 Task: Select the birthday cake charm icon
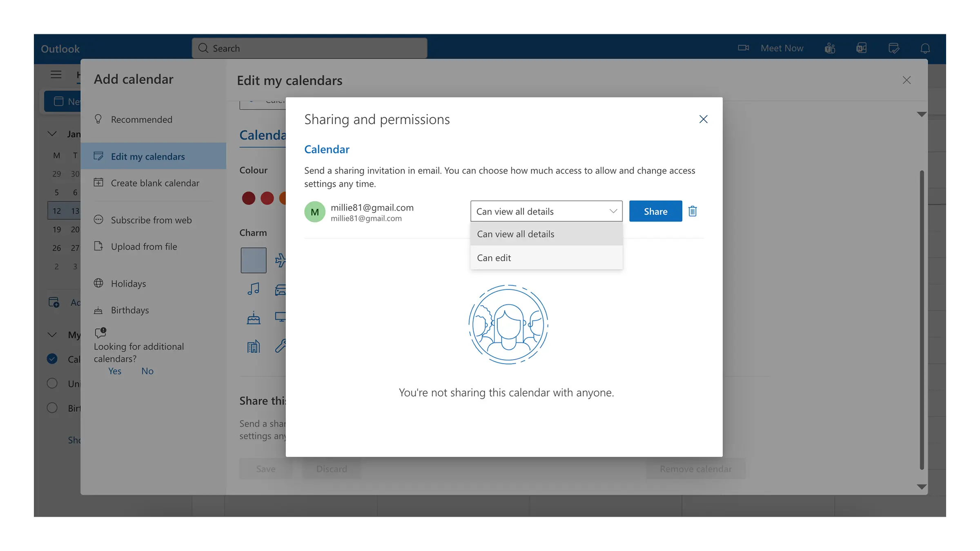pos(253,318)
